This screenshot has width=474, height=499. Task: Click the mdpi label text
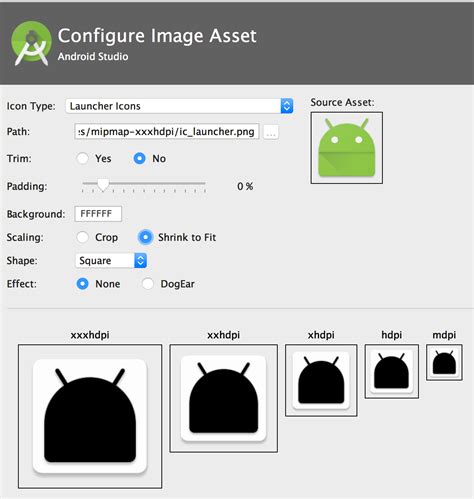click(444, 335)
